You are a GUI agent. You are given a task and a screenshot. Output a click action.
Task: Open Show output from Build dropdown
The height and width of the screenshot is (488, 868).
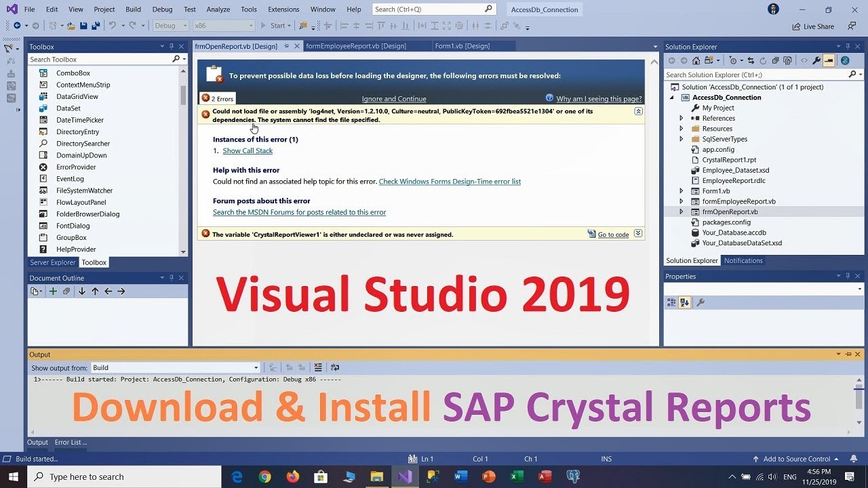pos(175,367)
